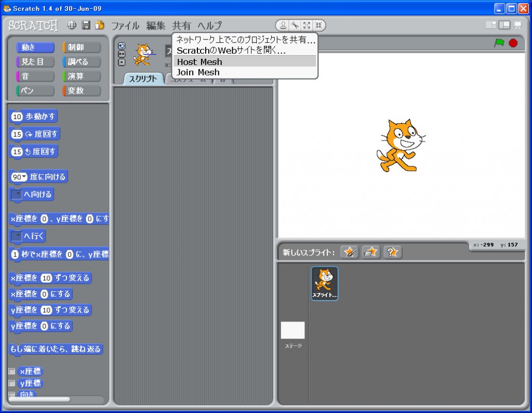Click the SCRATCH logo

tap(33, 25)
